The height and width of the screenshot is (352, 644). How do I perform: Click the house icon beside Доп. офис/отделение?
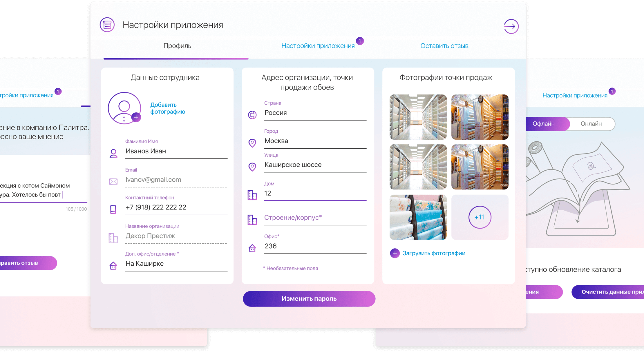click(113, 265)
